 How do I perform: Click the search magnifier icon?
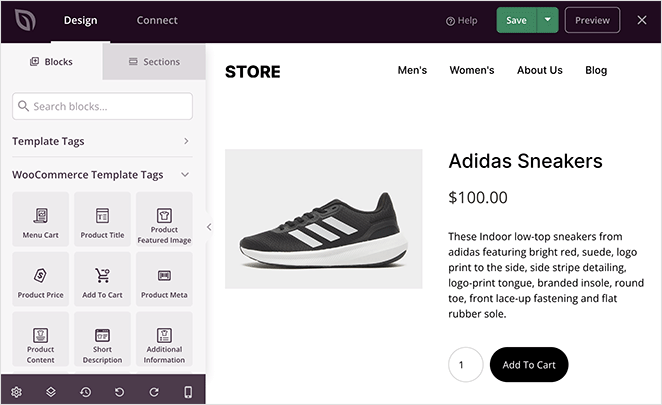click(23, 106)
